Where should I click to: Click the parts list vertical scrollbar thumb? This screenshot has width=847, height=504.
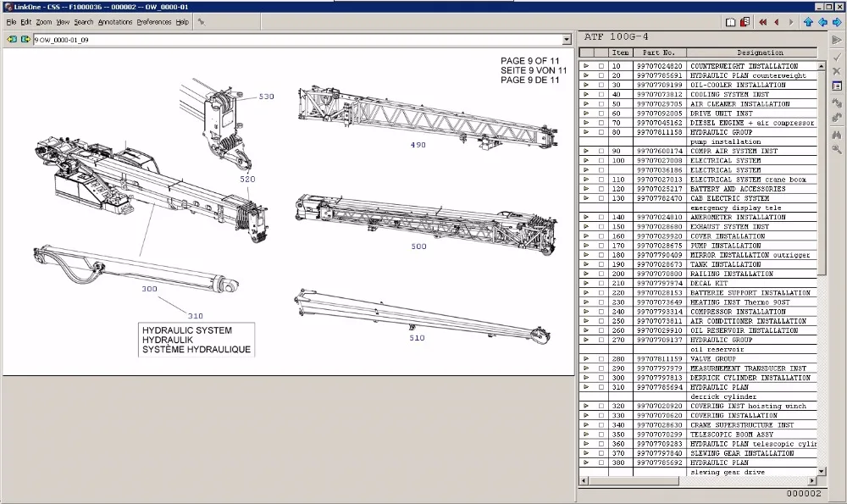click(x=821, y=173)
